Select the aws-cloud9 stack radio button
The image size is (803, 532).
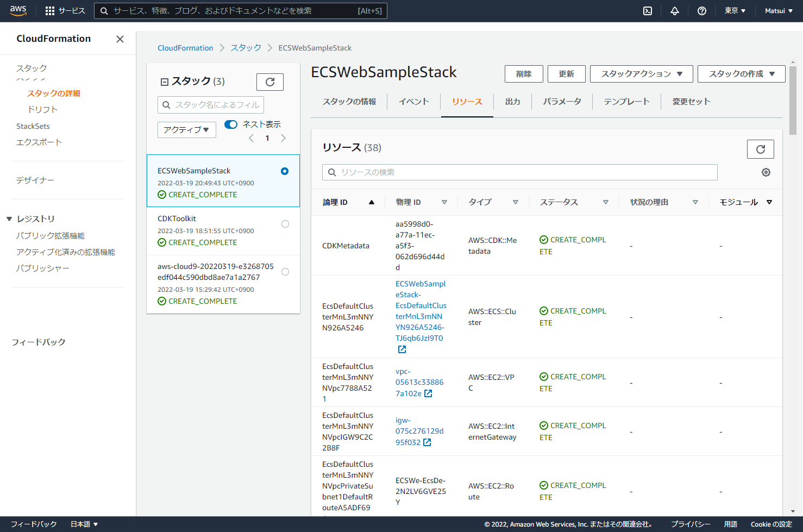coord(285,272)
